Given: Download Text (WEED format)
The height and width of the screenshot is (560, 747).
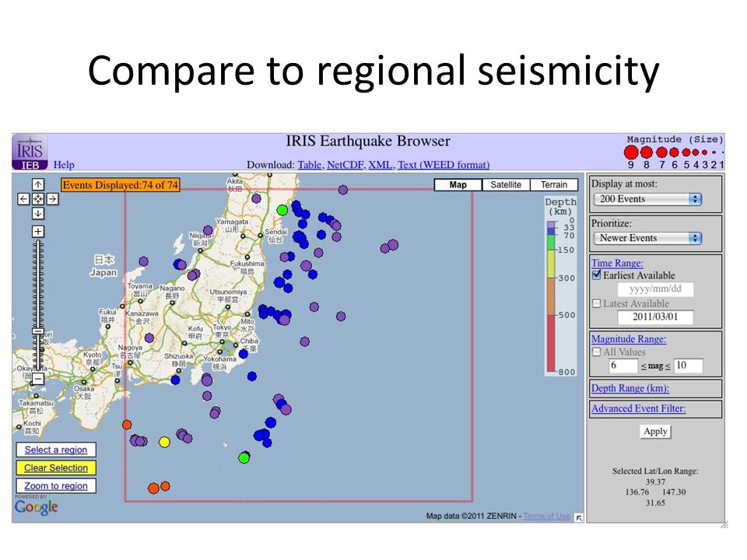Looking at the screenshot, I should [444, 165].
